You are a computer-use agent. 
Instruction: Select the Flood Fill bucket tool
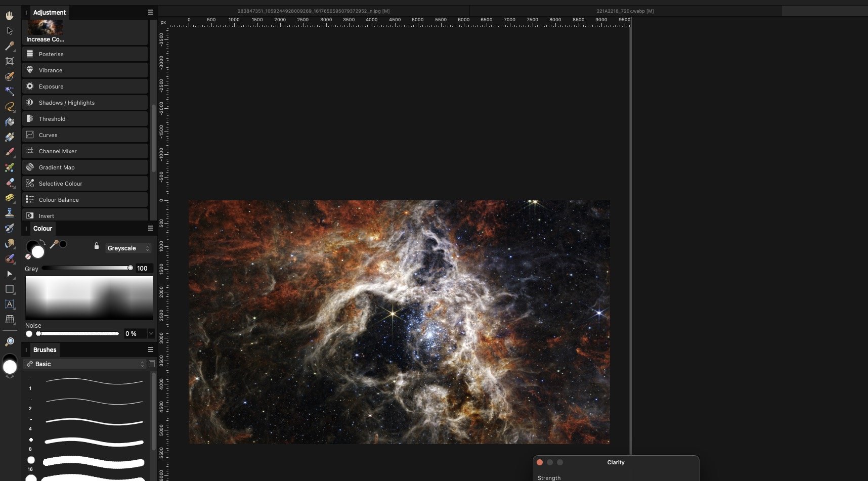point(10,122)
